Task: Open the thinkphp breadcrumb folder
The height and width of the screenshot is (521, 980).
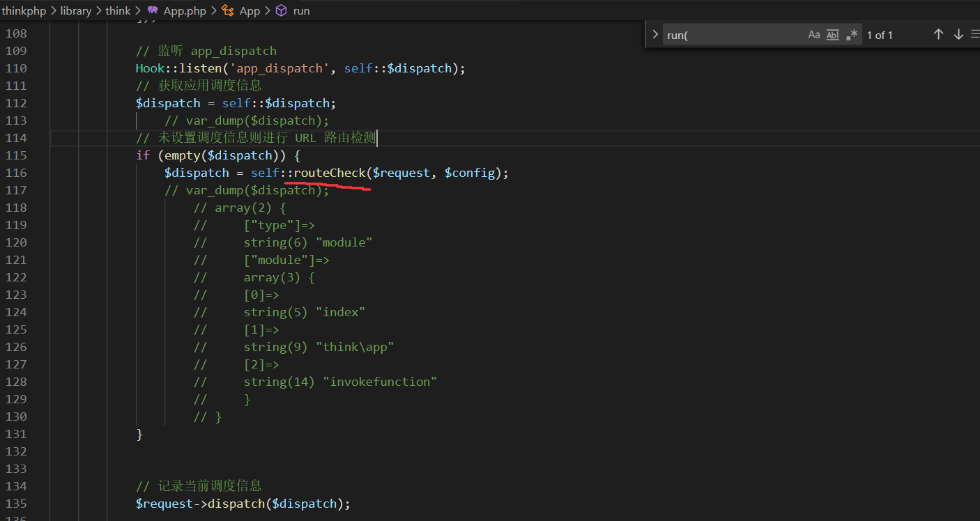Action: (23, 10)
